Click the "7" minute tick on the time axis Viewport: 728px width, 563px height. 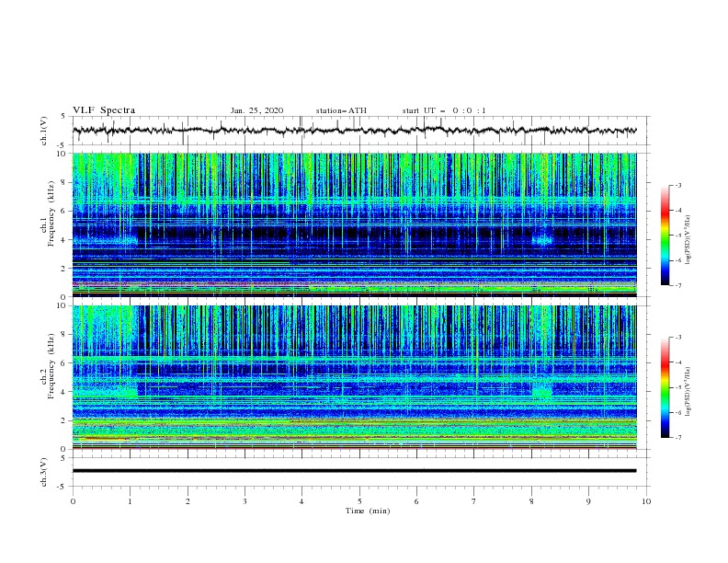[x=474, y=501]
